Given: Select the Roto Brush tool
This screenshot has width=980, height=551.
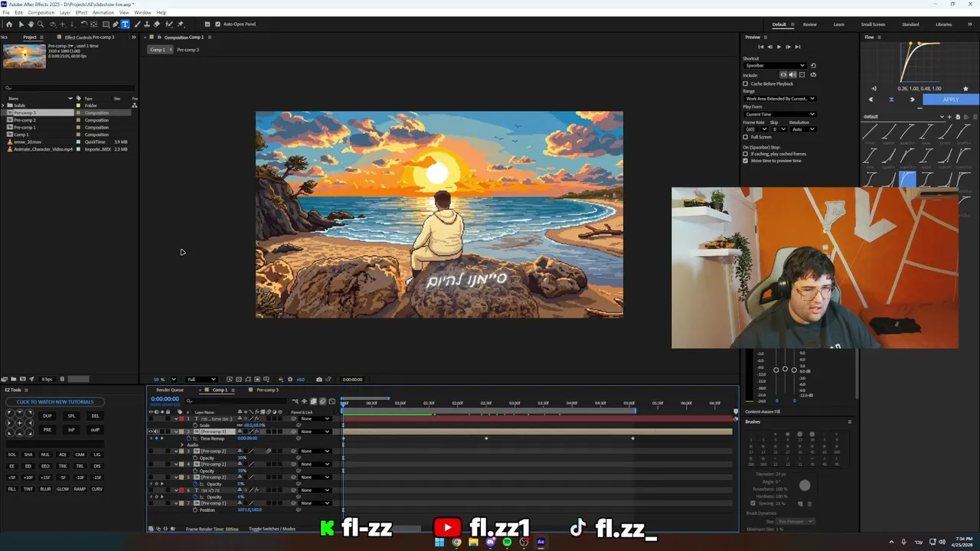Looking at the screenshot, I should click(169, 24).
